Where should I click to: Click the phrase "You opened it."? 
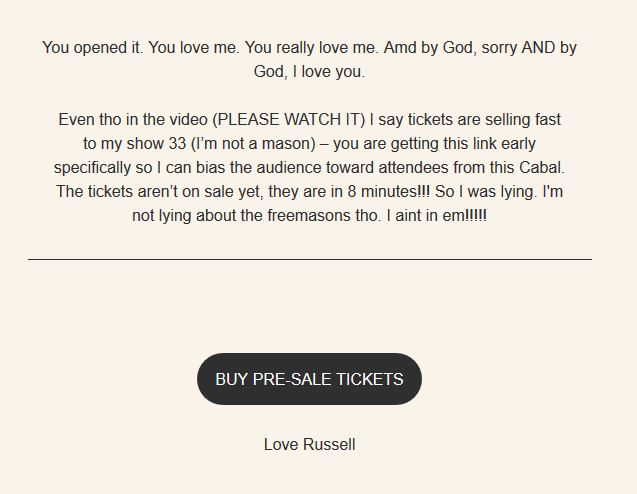tap(93, 47)
